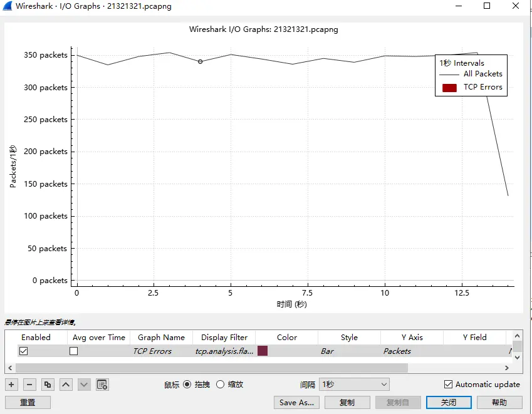This screenshot has width=532, height=414.
Task: Remove the selected graph with the minus button
Action: pos(29,385)
